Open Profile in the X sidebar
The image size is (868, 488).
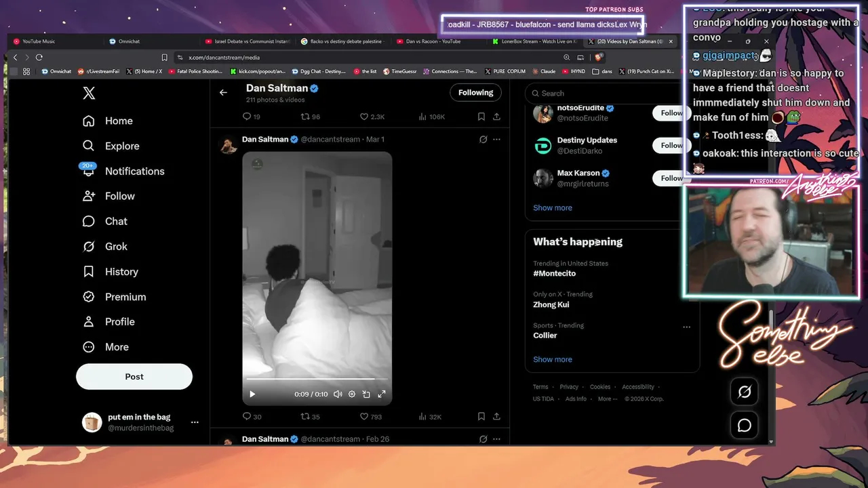(x=108, y=321)
